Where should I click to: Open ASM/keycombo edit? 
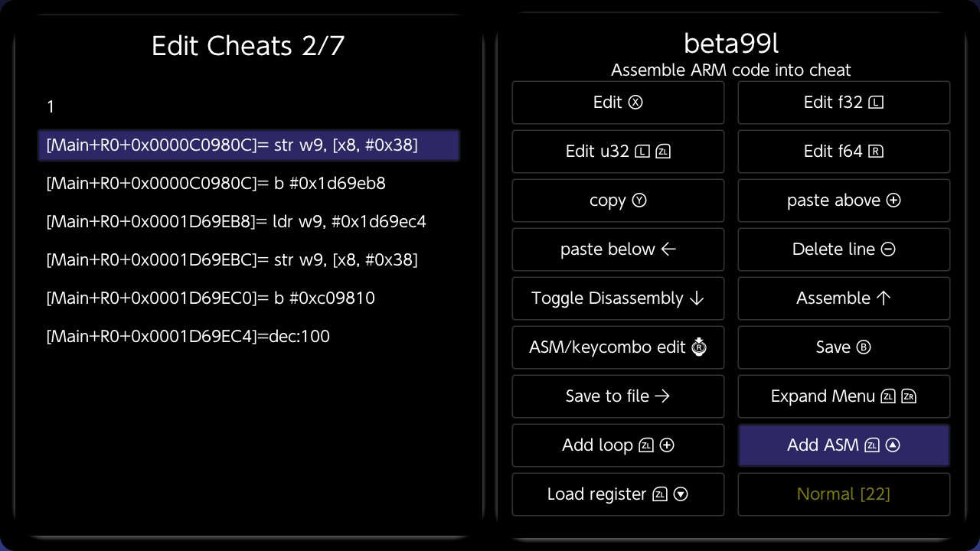tap(618, 347)
